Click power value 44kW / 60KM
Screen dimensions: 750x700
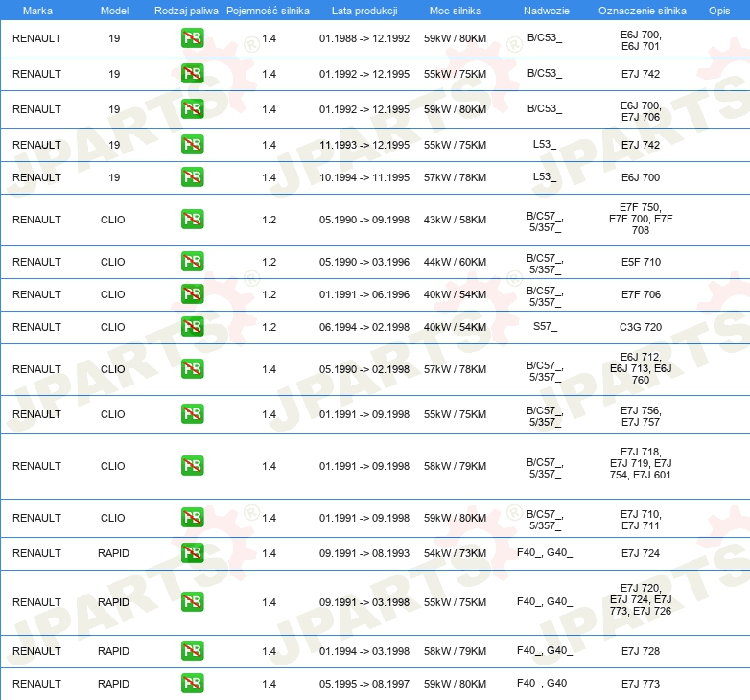click(455, 262)
